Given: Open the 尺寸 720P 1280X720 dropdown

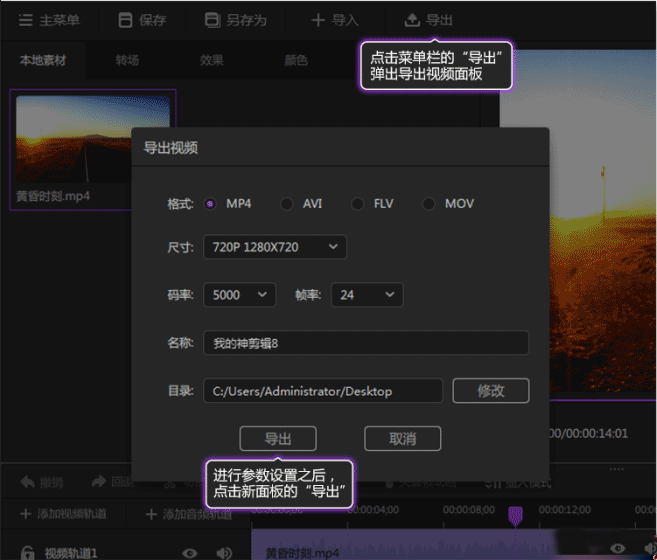Looking at the screenshot, I should point(274,246).
